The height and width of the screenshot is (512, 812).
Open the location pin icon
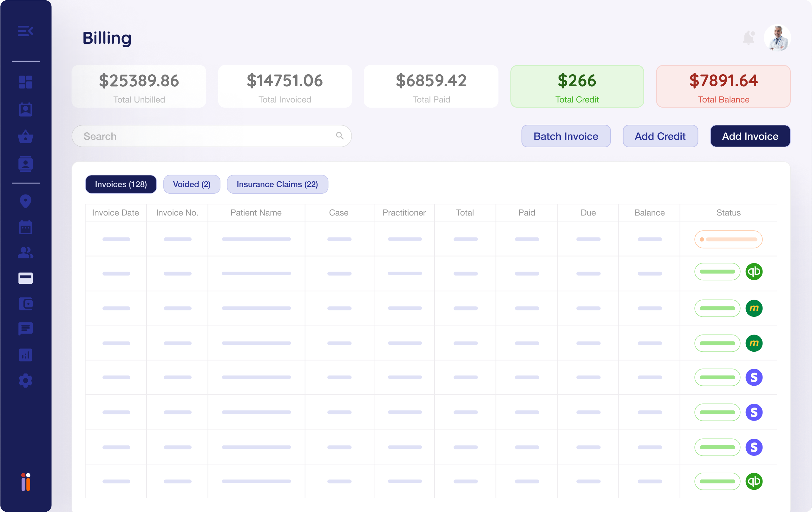click(x=25, y=201)
